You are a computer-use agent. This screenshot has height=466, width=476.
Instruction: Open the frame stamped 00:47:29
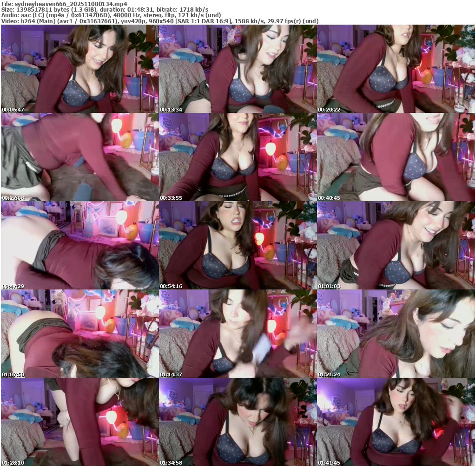point(79,245)
